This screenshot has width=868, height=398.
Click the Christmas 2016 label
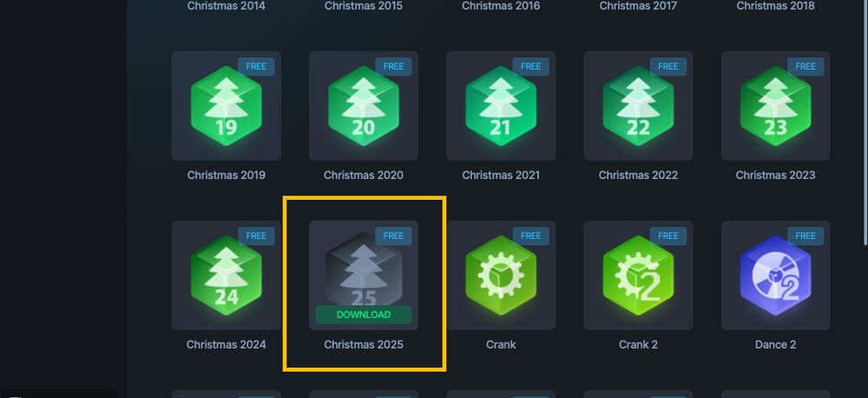pos(501,5)
